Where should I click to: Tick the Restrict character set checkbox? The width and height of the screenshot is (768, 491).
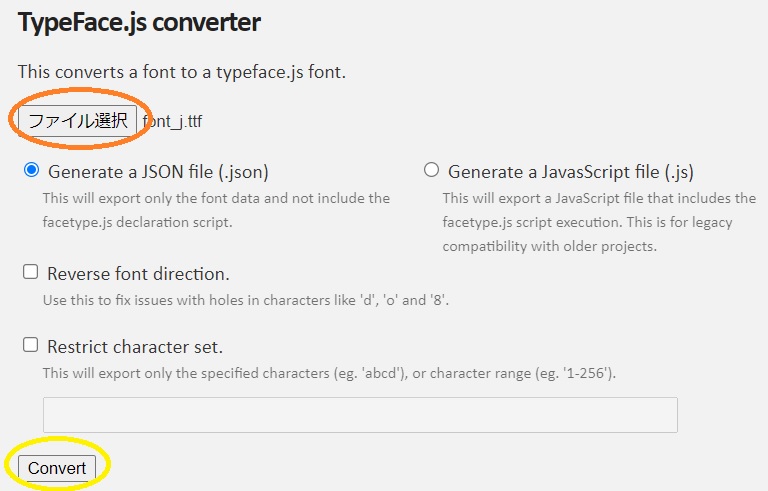tap(31, 346)
